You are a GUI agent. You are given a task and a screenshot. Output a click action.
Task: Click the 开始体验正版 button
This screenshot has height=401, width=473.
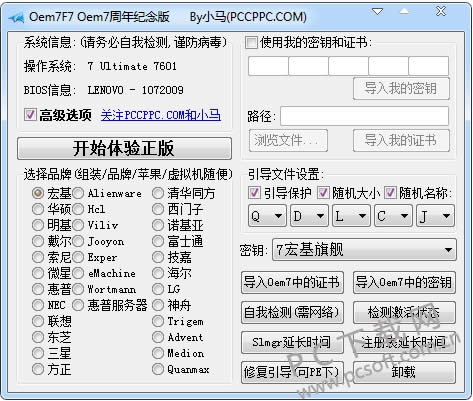point(124,148)
